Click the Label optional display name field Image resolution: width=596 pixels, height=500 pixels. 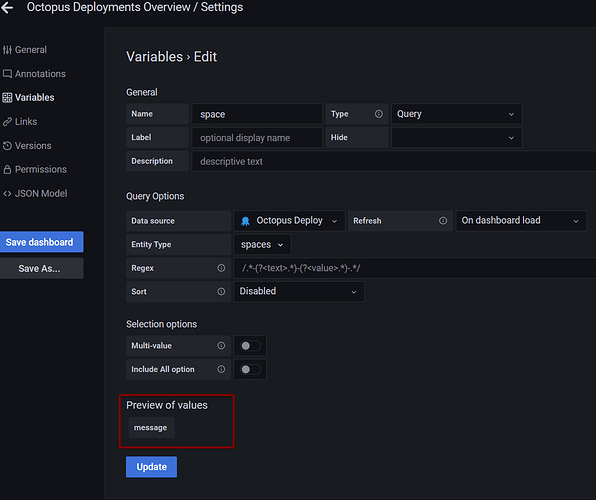pos(257,137)
